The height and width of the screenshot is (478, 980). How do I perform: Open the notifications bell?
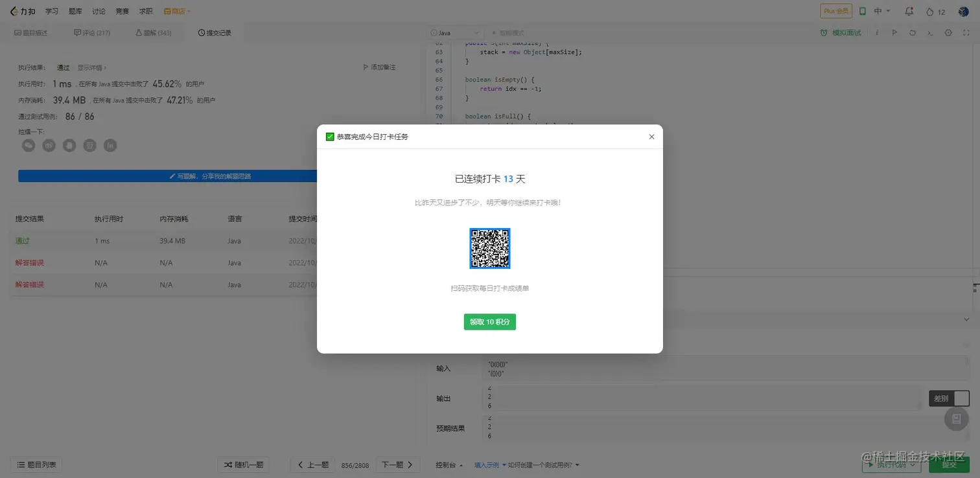(909, 11)
